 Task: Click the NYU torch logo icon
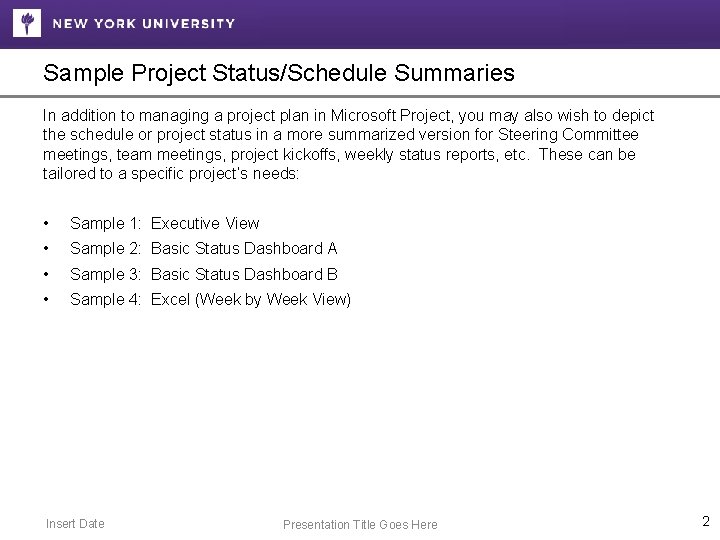(27, 22)
